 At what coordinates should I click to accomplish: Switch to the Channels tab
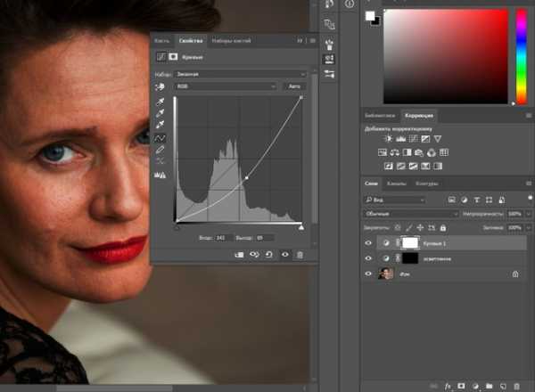click(x=396, y=184)
